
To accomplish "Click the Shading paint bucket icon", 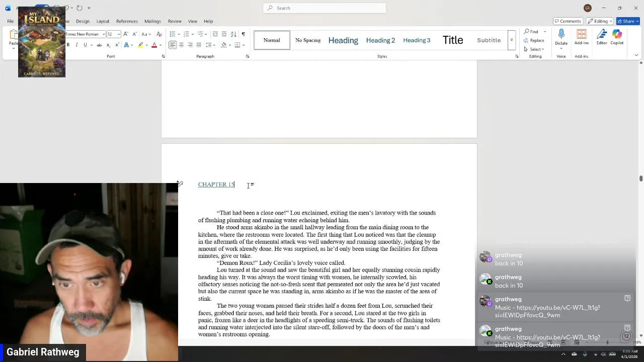I will [x=223, y=45].
